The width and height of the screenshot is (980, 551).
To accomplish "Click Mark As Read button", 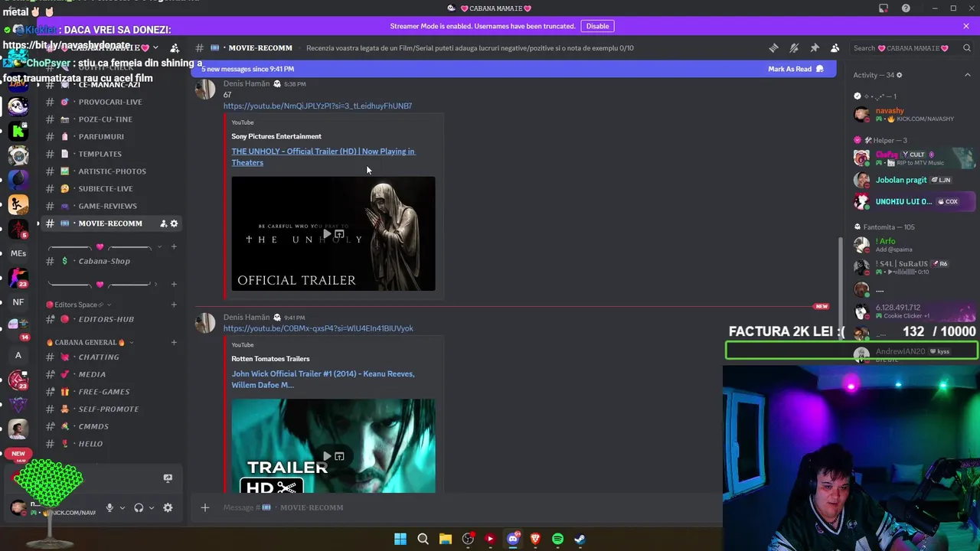I will 795,69.
